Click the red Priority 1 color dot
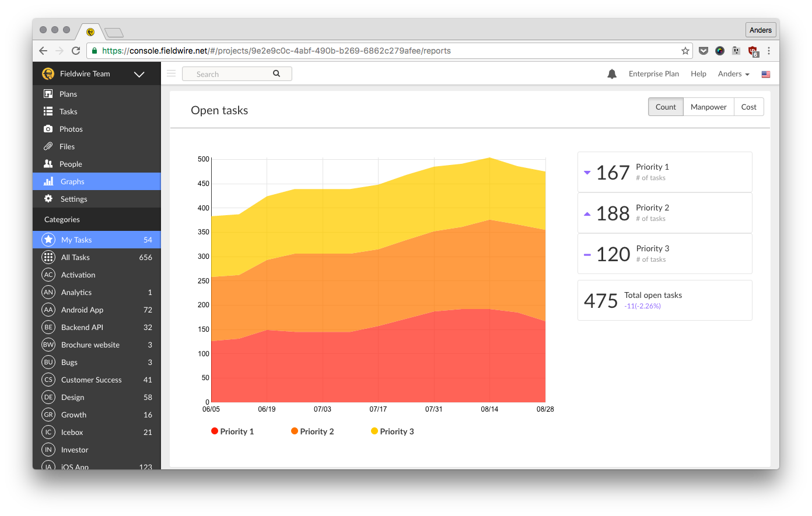812x516 pixels. pyautogui.click(x=213, y=431)
